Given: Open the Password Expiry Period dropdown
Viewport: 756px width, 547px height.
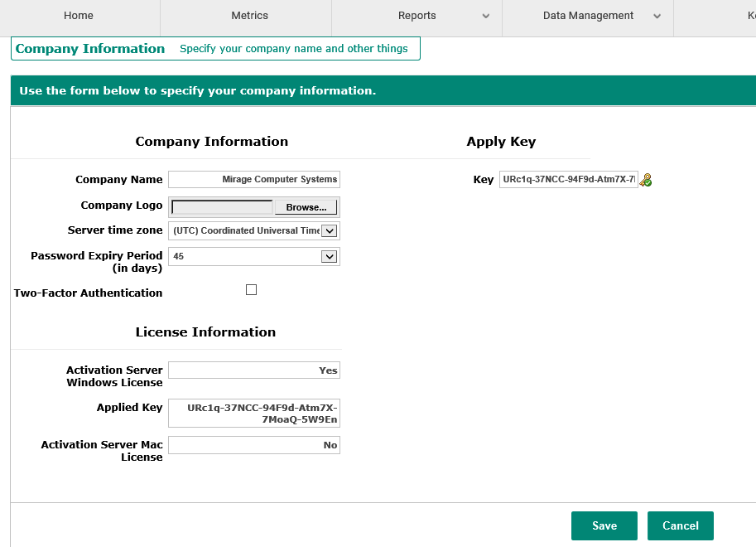Looking at the screenshot, I should [329, 257].
